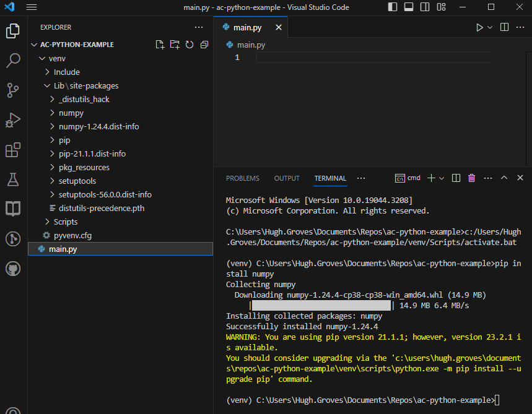
Task: Click line 1 in the main.py editor
Action: (373, 58)
